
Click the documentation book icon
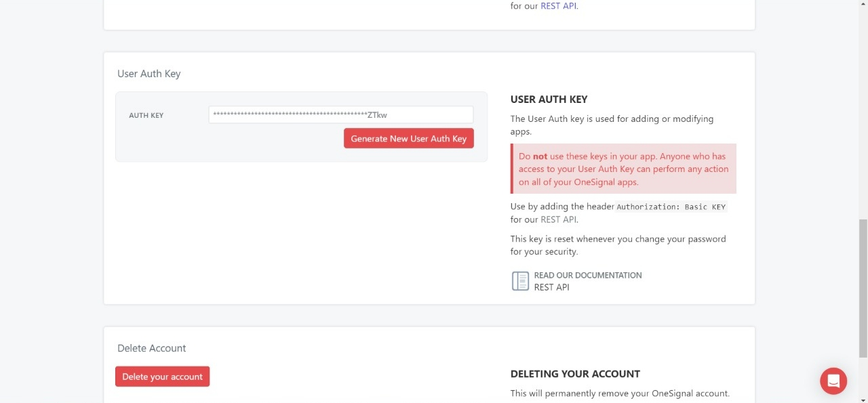[520, 280]
